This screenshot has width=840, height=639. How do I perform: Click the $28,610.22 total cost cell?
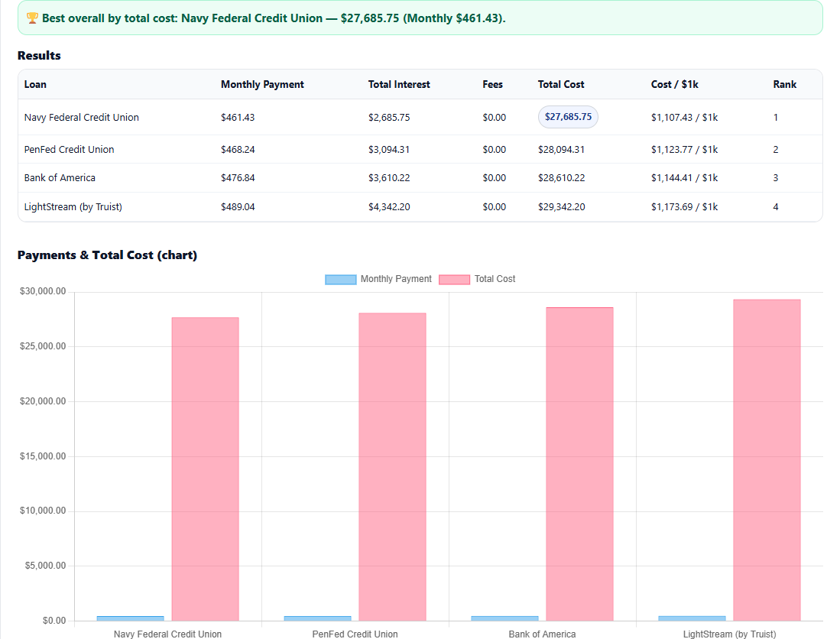click(x=562, y=178)
